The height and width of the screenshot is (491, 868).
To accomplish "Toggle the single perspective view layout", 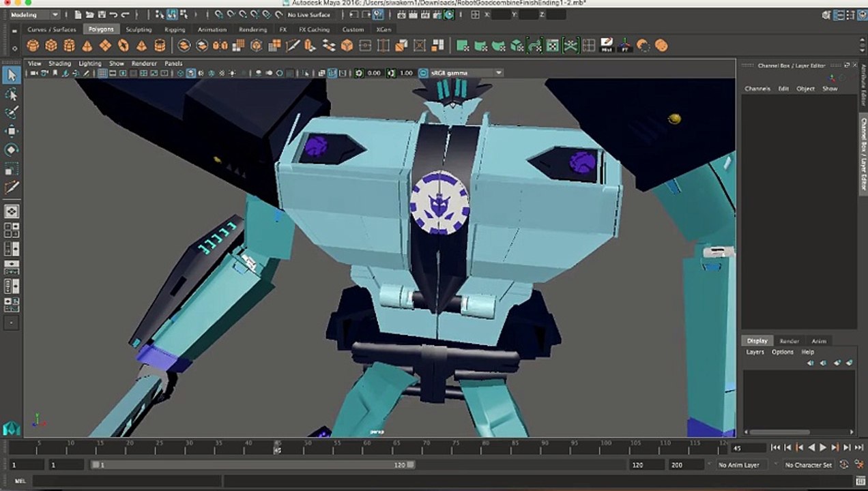I will [x=12, y=212].
